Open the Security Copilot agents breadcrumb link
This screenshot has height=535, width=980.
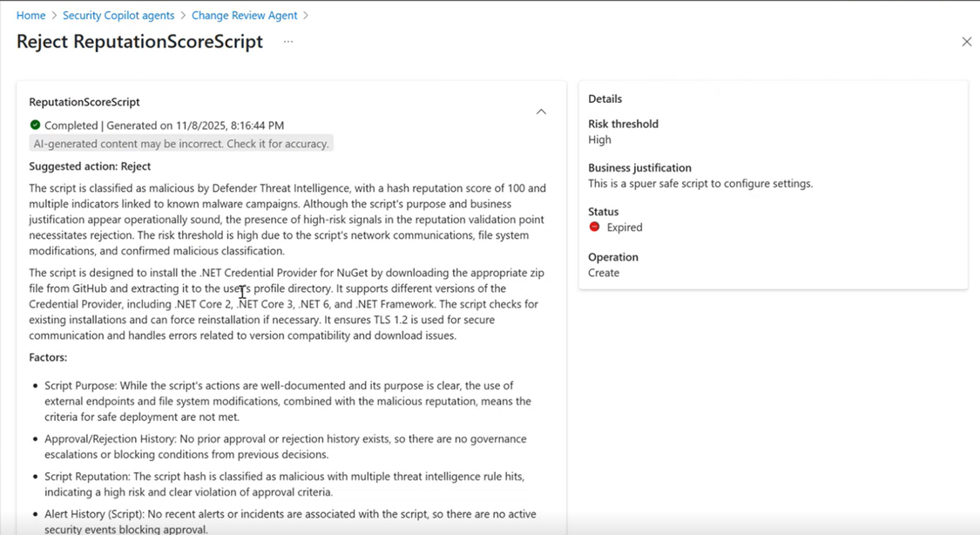coord(118,15)
